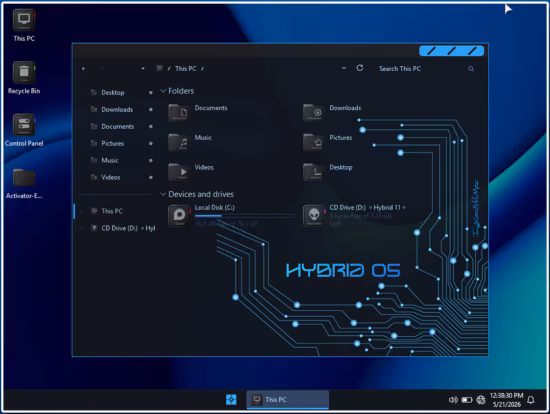Click the CD Drive (D:) Hybrid 11 label
The width and height of the screenshot is (550, 414).
pos(367,207)
